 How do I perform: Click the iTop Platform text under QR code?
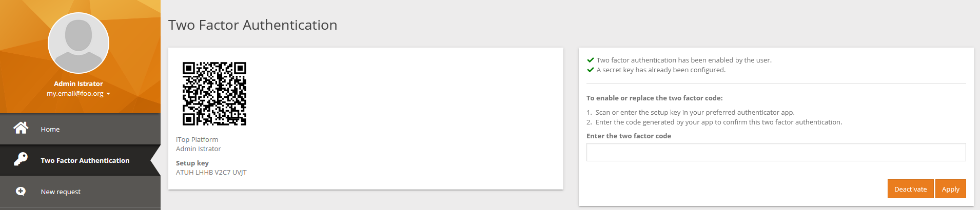(197, 139)
